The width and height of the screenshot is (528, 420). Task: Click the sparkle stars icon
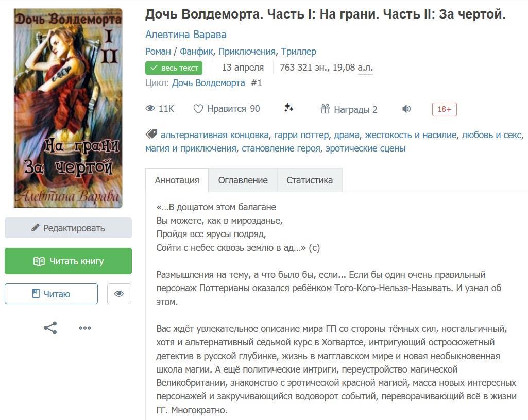288,108
